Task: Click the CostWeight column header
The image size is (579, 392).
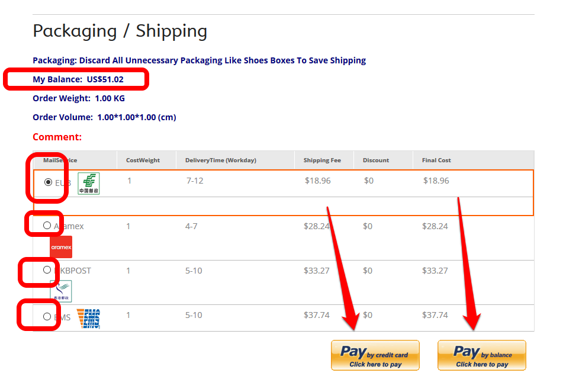Action: (x=143, y=160)
